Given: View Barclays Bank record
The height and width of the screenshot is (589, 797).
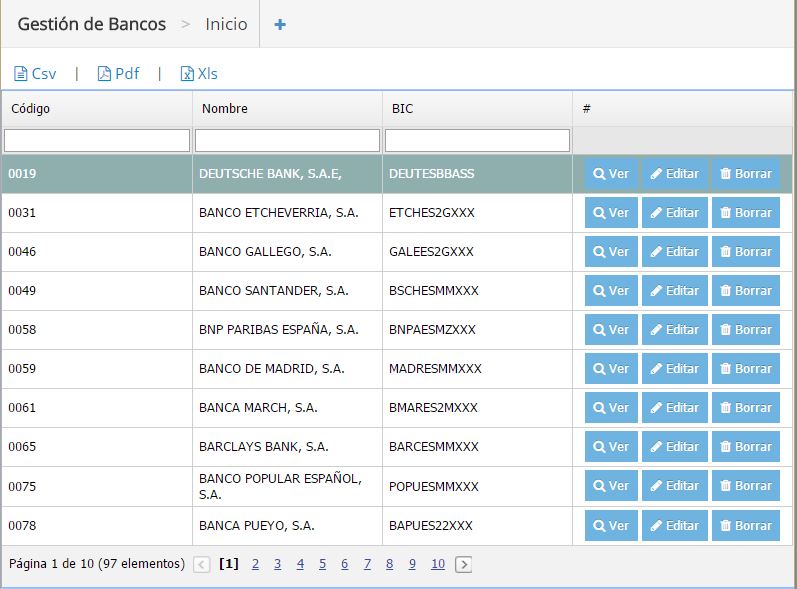Looking at the screenshot, I should (x=611, y=447).
